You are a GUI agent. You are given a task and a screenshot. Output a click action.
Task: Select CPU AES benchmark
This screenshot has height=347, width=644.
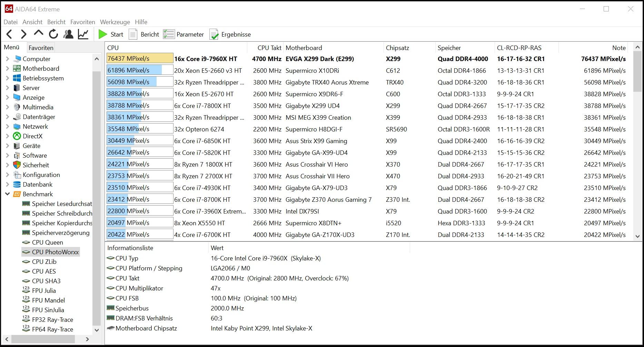(x=44, y=271)
